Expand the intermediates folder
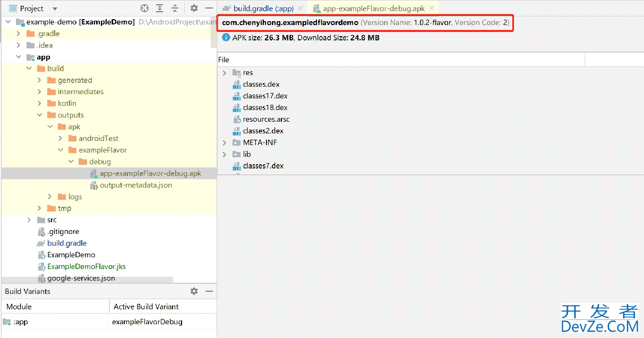This screenshot has width=644, height=338. click(x=40, y=92)
